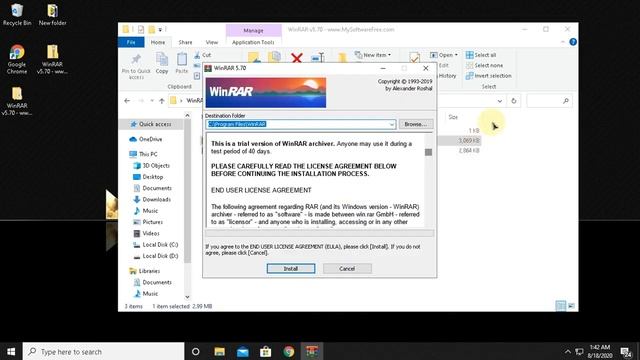This screenshot has width=640, height=360.
Task: Switch to the Share ribbon tab
Action: pyautogui.click(x=185, y=42)
